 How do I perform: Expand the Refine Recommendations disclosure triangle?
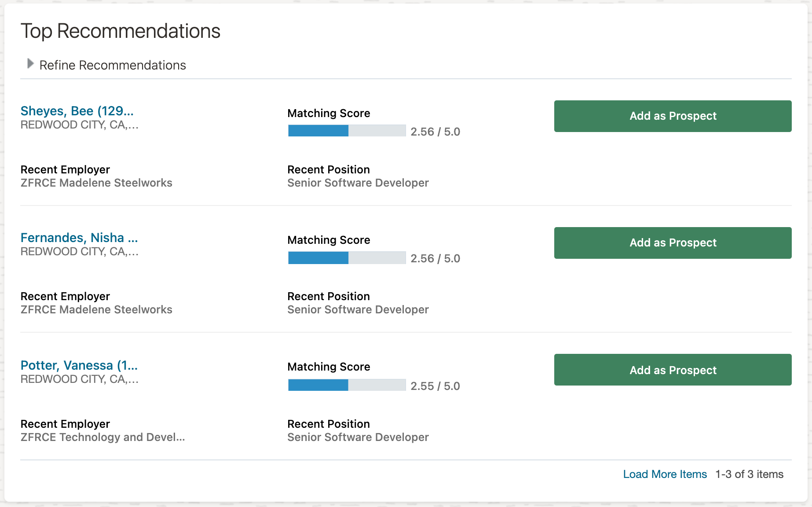click(x=30, y=64)
